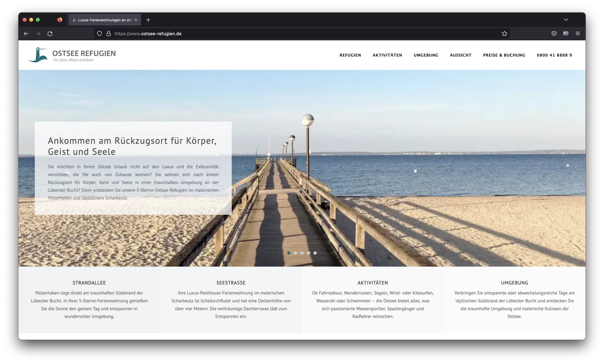The image size is (604, 364).
Task: Open Firefox hamburger application menu
Action: [x=578, y=33]
